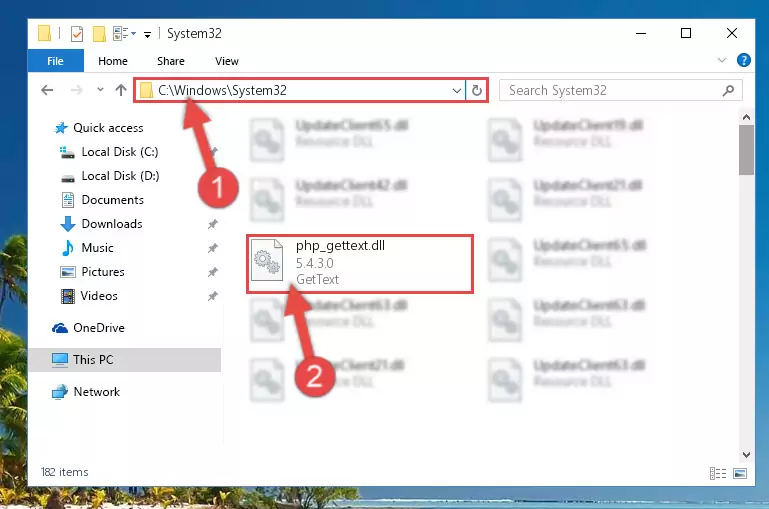Click the pin icon beside Videos

point(212,296)
